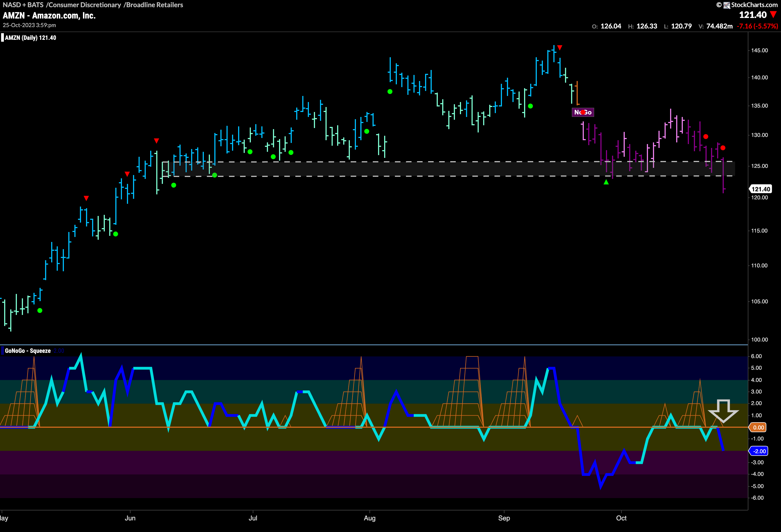Click the Broadline Retailers breadcrumb
The height and width of the screenshot is (532, 781).
click(x=154, y=5)
